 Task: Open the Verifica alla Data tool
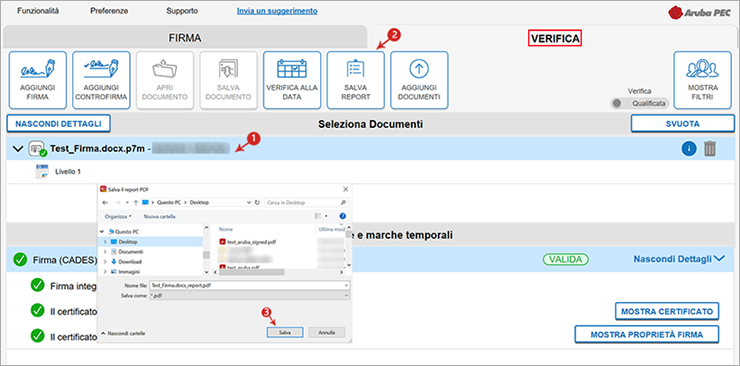pyautogui.click(x=292, y=80)
